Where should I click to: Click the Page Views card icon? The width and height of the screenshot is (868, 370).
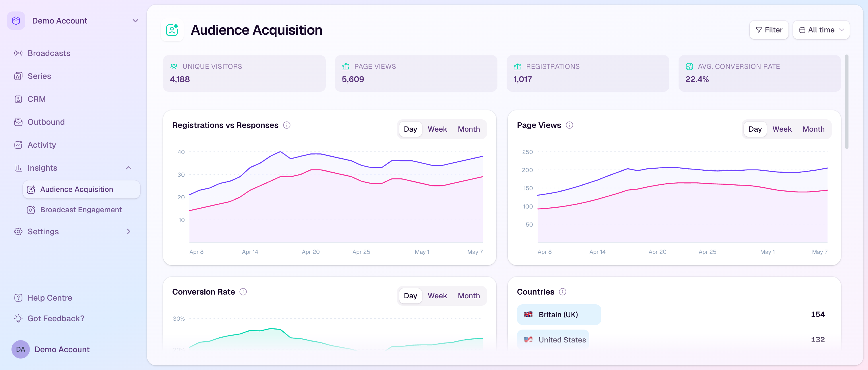[346, 66]
